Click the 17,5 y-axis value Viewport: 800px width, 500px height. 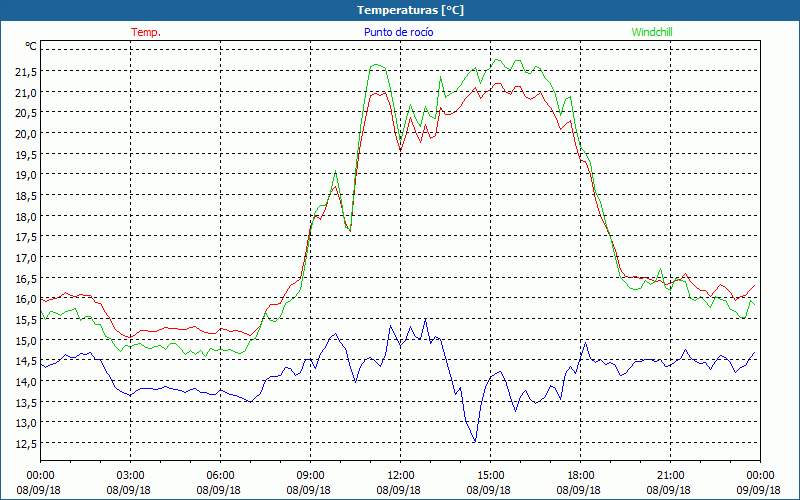26,237
